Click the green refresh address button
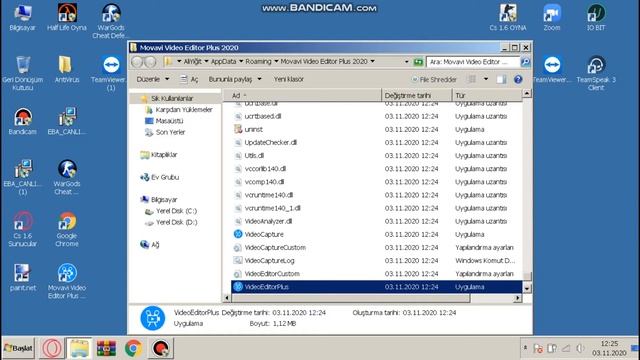The width and height of the screenshot is (640, 360). [418, 62]
